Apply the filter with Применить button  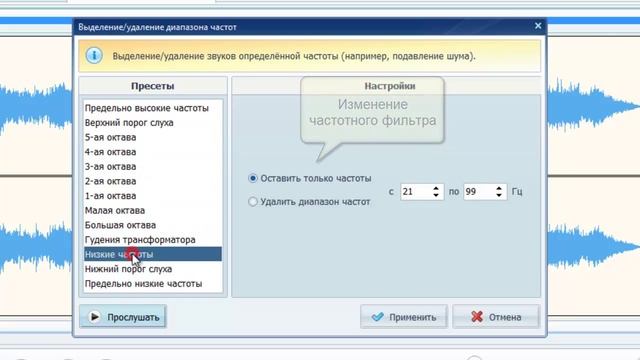404,317
